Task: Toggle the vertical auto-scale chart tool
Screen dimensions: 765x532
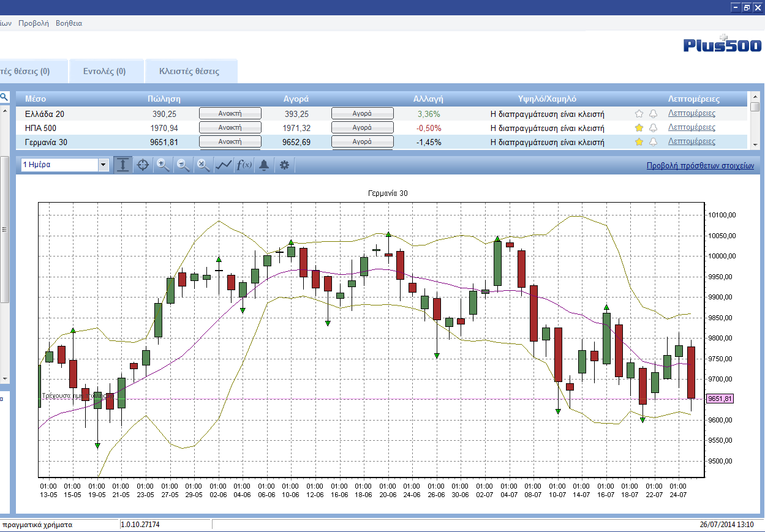Action: coord(123,165)
